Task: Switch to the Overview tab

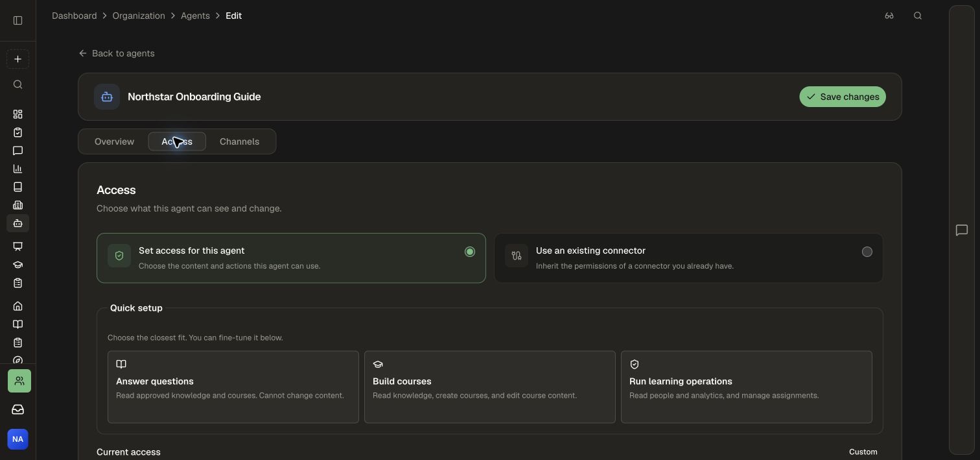Action: 114,141
